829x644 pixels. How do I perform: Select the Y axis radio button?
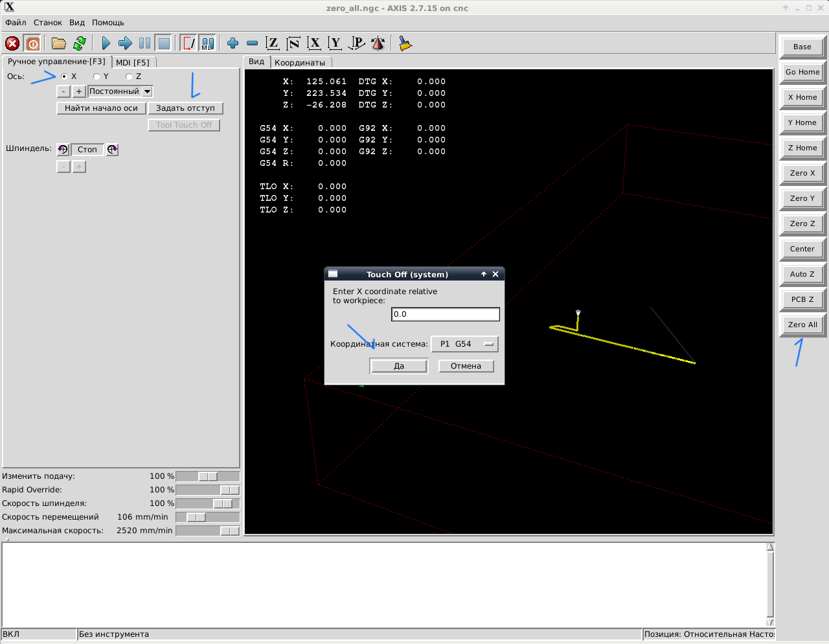(x=97, y=76)
